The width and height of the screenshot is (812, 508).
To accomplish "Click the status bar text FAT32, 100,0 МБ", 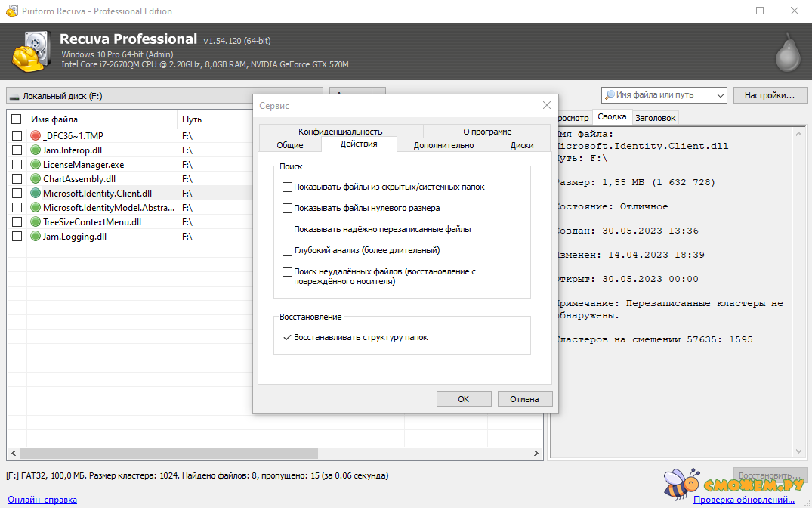I will [x=52, y=475].
